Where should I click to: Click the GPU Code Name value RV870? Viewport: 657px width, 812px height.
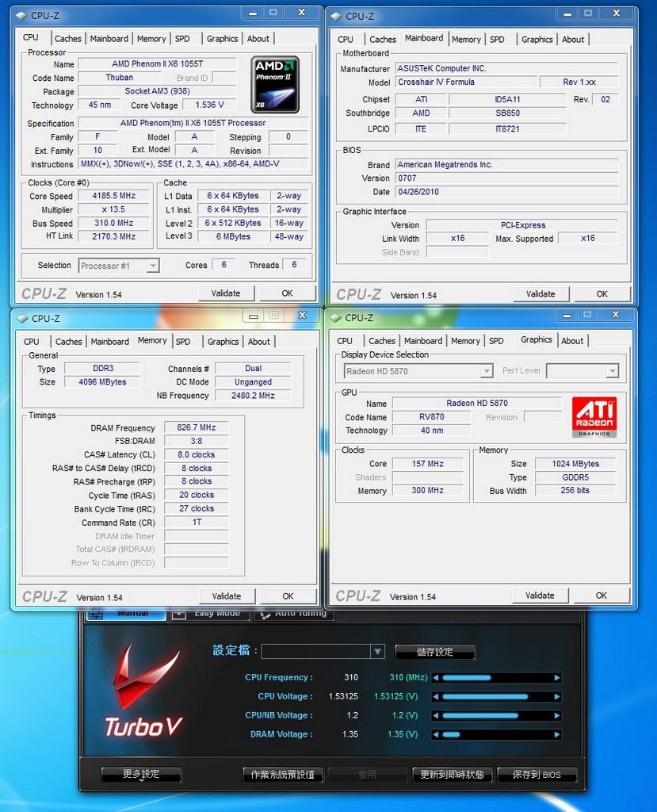(x=432, y=417)
